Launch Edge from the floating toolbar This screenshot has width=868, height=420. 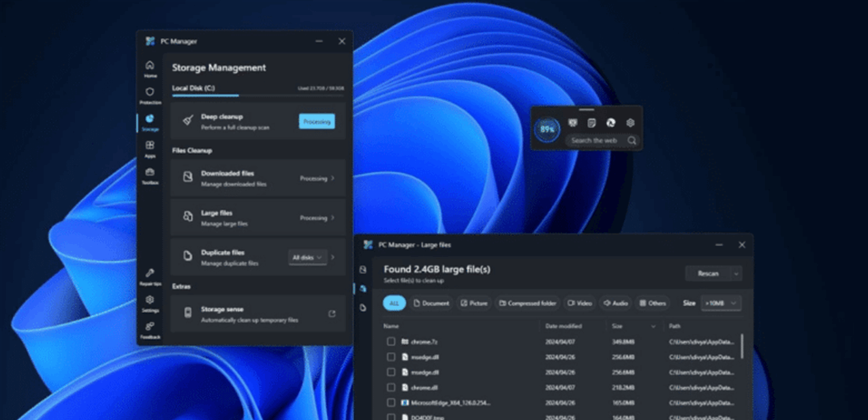[611, 123]
